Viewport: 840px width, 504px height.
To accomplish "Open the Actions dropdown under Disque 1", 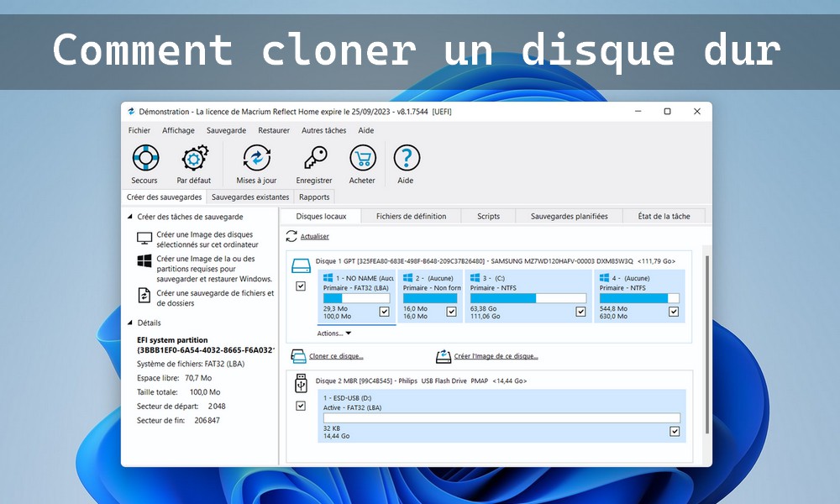I will 334,333.
